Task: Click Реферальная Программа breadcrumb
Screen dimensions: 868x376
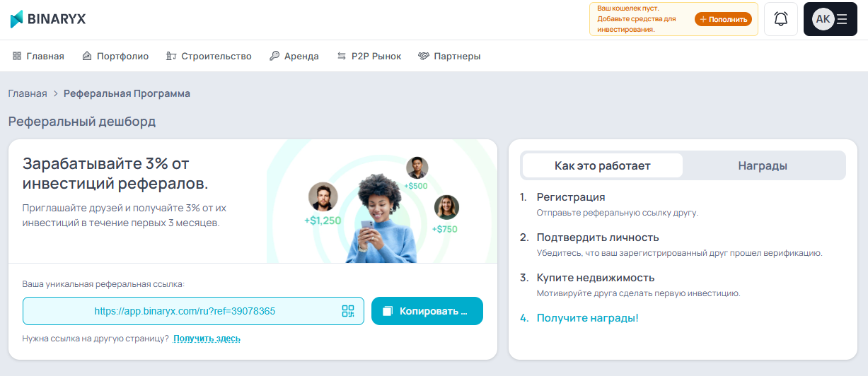Action: pyautogui.click(x=127, y=93)
